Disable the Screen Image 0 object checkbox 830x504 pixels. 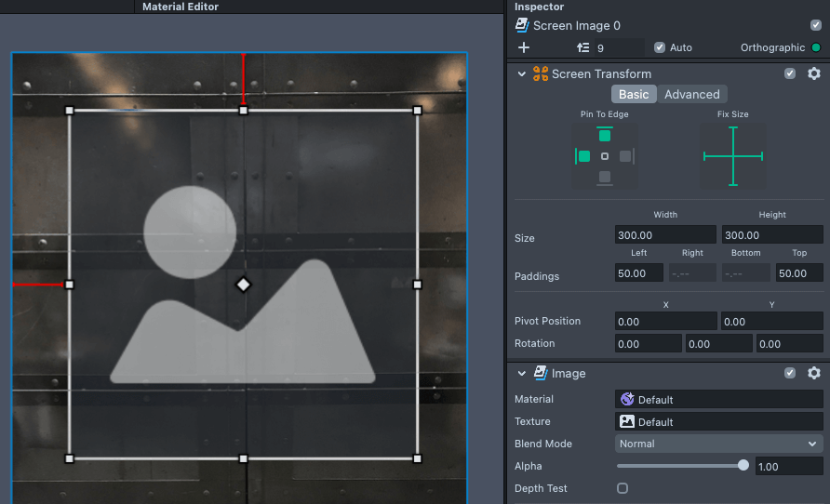[816, 26]
